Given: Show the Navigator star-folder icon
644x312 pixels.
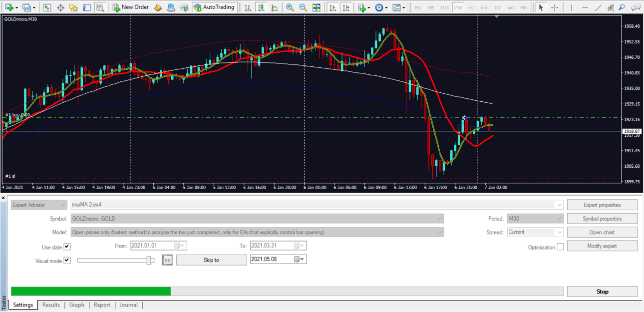Looking at the screenshot, I should pyautogui.click(x=73, y=7).
